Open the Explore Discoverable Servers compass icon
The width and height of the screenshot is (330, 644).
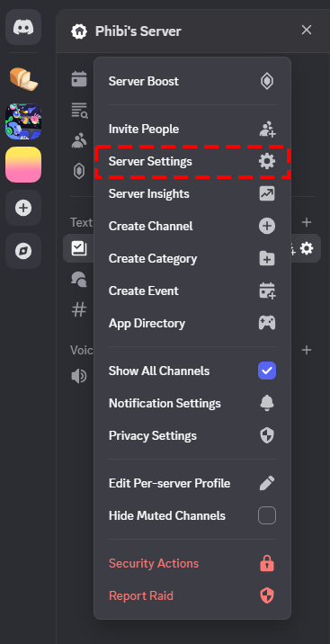point(23,251)
